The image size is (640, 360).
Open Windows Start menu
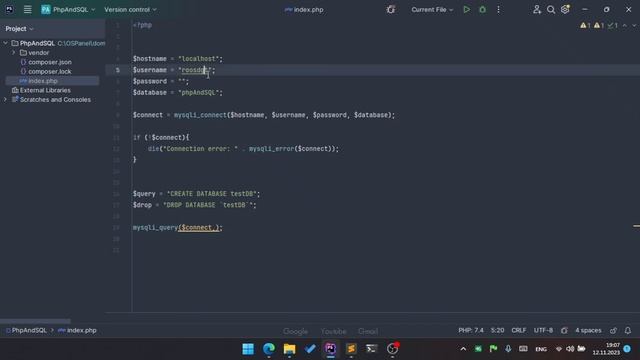tap(248, 349)
